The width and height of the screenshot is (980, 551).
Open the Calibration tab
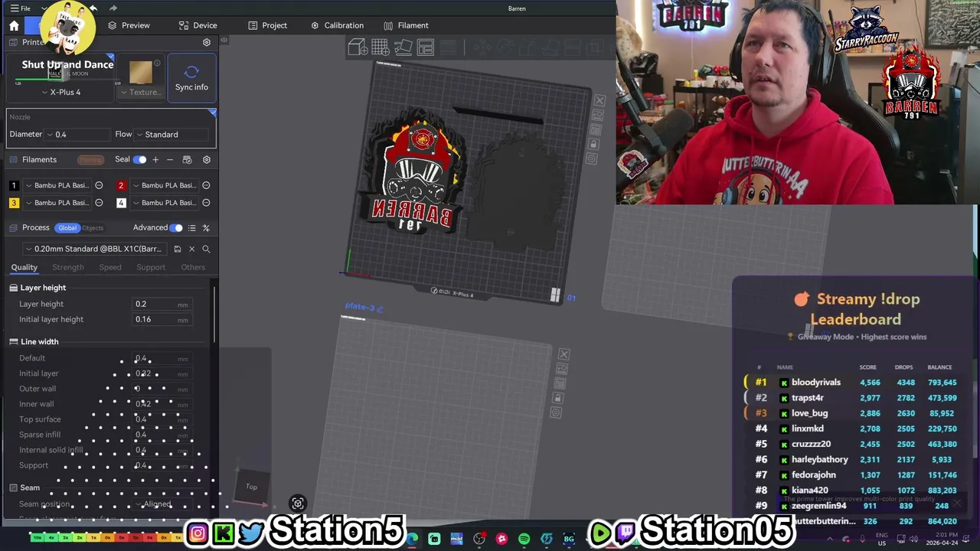[x=337, y=25]
